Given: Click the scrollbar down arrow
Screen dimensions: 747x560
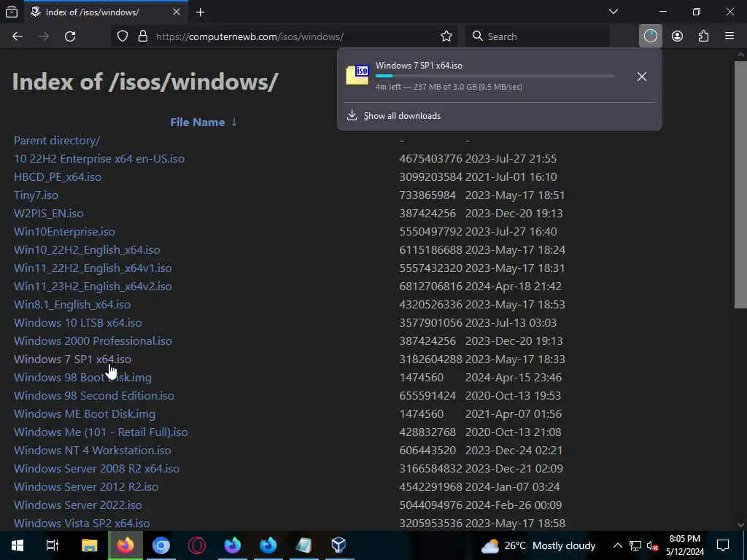Looking at the screenshot, I should pos(740,525).
